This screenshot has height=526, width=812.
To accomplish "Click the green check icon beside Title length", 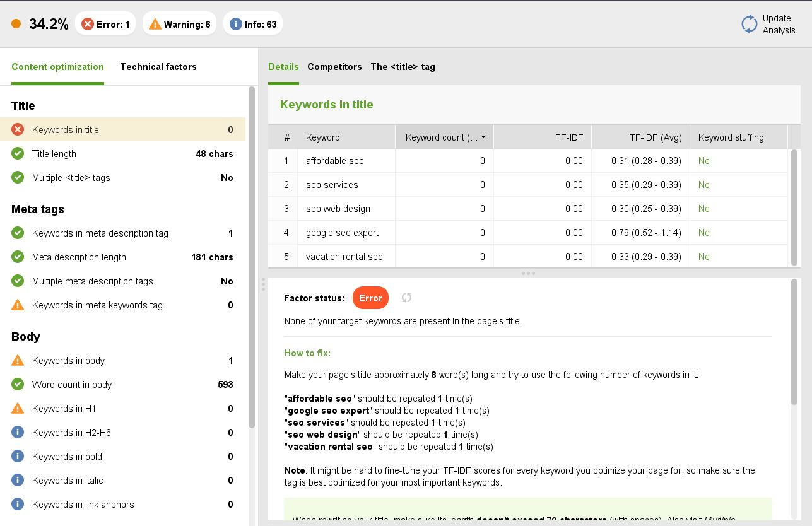I will (18, 153).
